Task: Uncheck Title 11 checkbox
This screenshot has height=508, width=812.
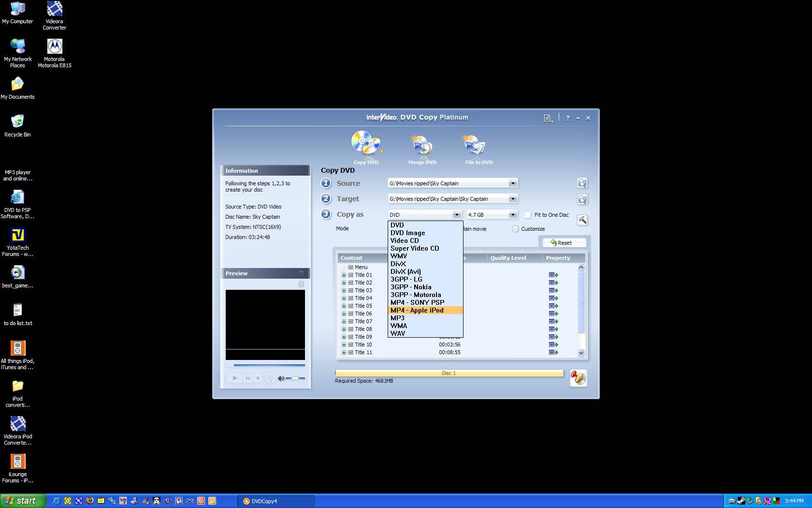Action: [351, 352]
